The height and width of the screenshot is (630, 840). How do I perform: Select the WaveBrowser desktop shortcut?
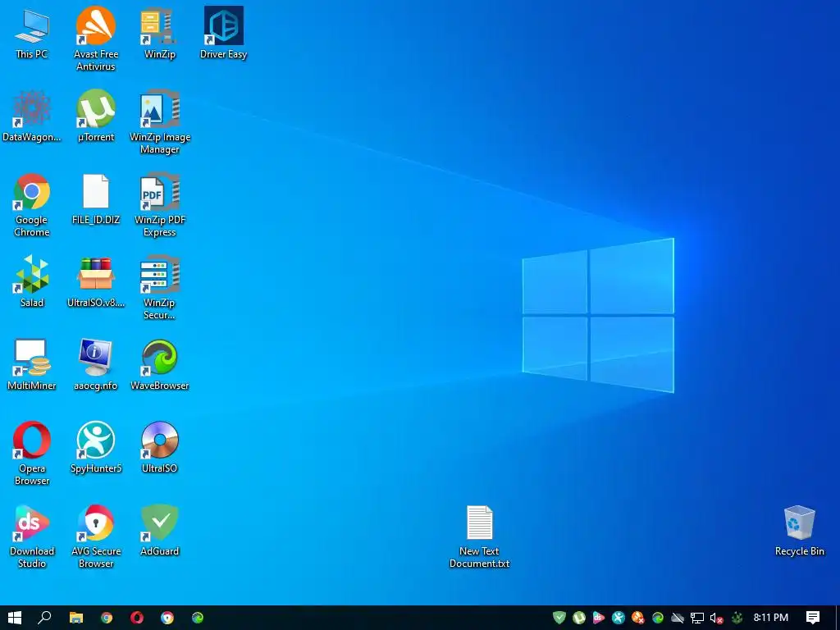pos(160,365)
